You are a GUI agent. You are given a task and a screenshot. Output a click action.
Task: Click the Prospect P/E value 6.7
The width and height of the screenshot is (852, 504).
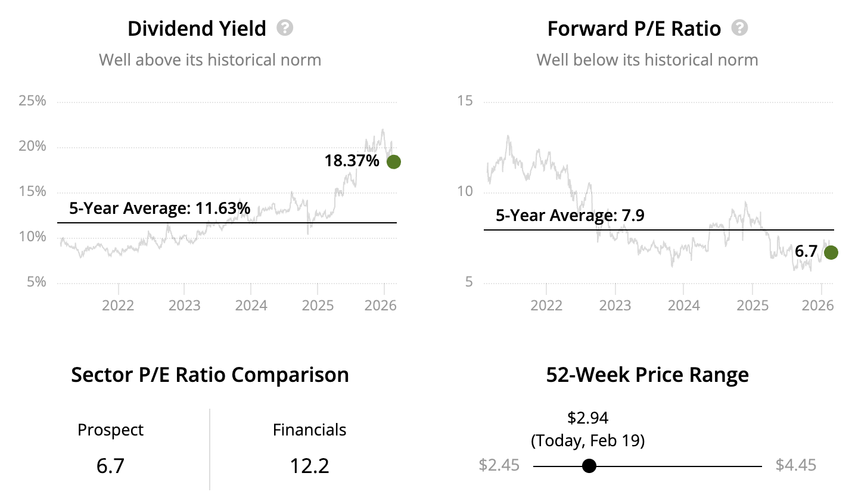point(110,465)
